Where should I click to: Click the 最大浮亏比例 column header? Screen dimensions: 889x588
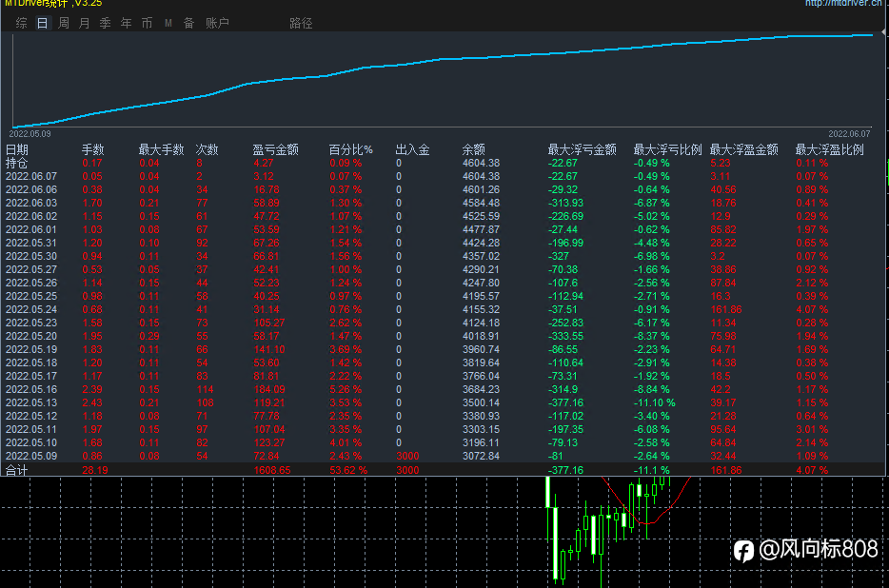pyautogui.click(x=668, y=149)
